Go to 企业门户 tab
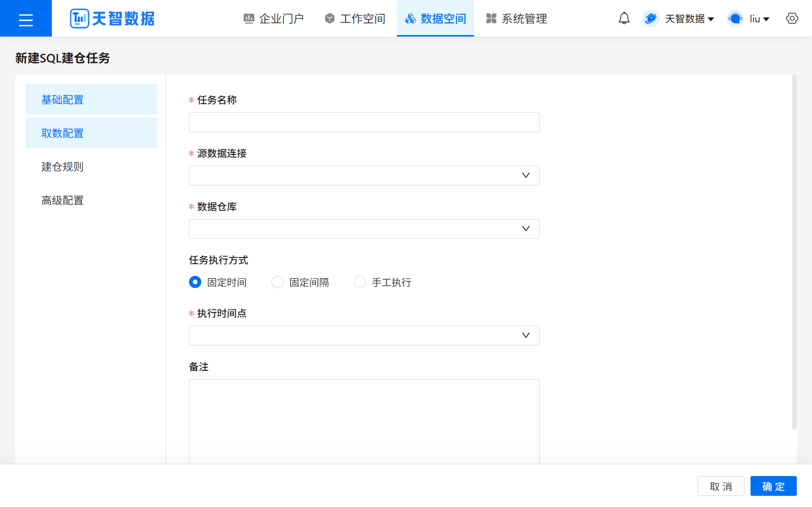 [x=274, y=19]
